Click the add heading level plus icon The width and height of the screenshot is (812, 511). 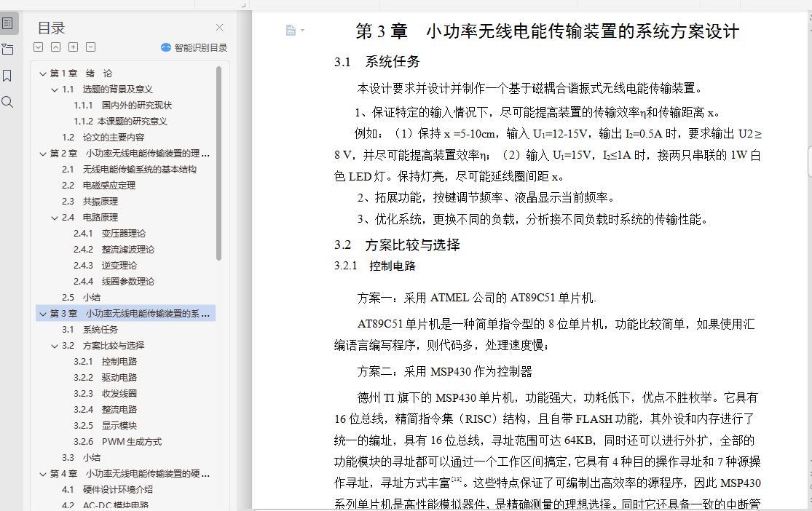[x=74, y=47]
